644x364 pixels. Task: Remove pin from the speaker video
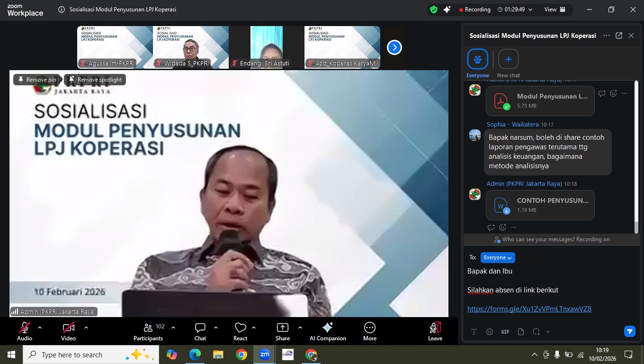pyautogui.click(x=37, y=80)
